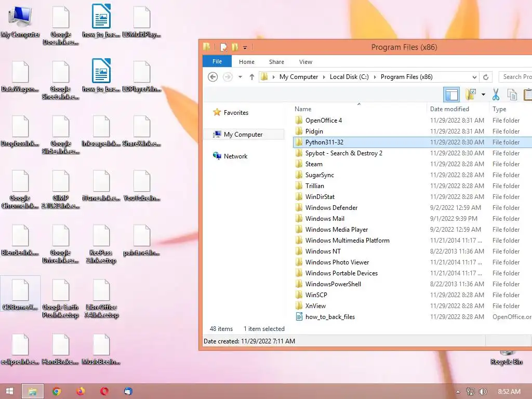Select the LDMultiPlayer desktop shortcut
Image resolution: width=532 pixels, height=399 pixels.
[x=142, y=22]
